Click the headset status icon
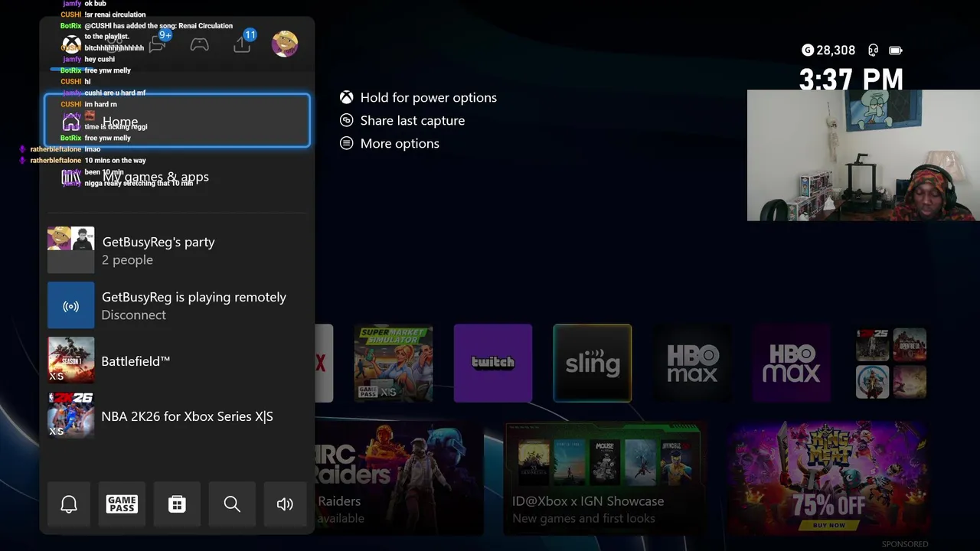980x551 pixels. pyautogui.click(x=873, y=51)
